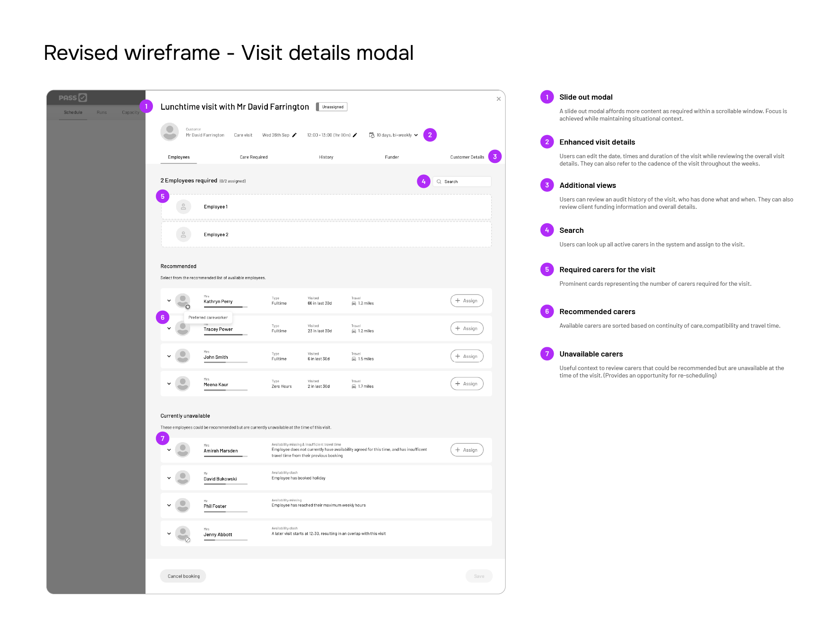The width and height of the screenshot is (839, 644).
Task: Assign Kathryn Perry to the visit
Action: (467, 301)
